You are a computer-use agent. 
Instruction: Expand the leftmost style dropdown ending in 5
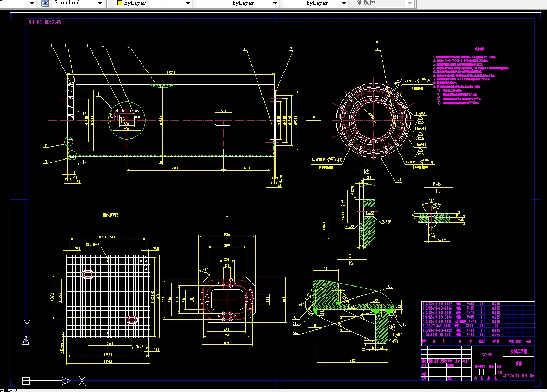32,3
